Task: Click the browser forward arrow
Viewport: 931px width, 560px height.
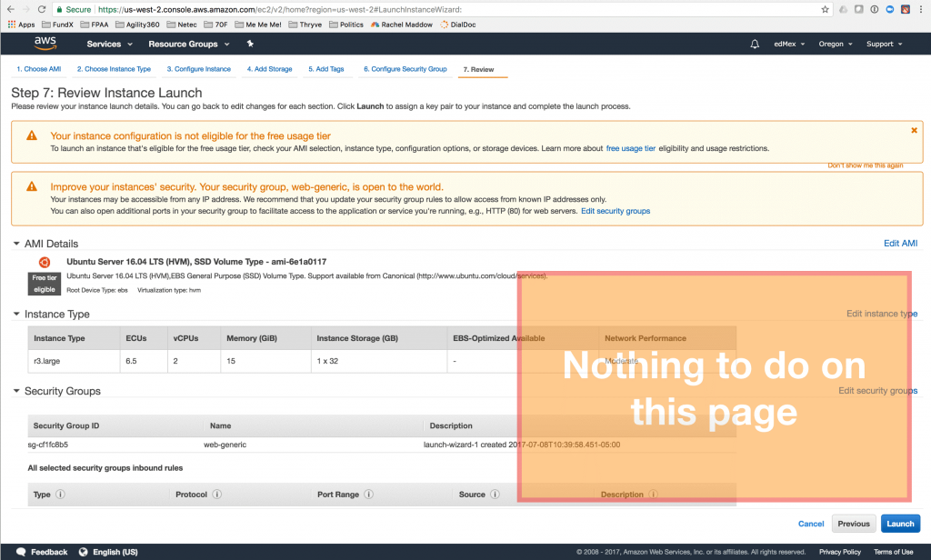Action: click(26, 9)
